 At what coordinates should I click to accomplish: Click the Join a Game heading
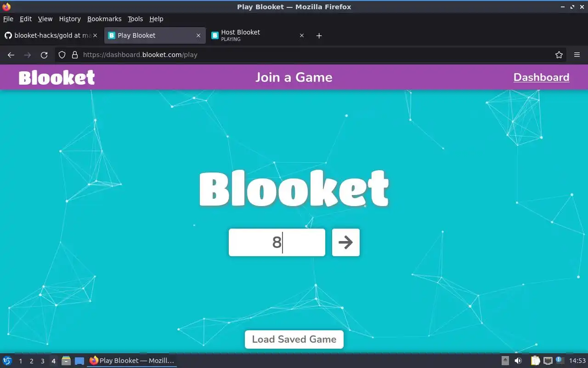point(294,77)
